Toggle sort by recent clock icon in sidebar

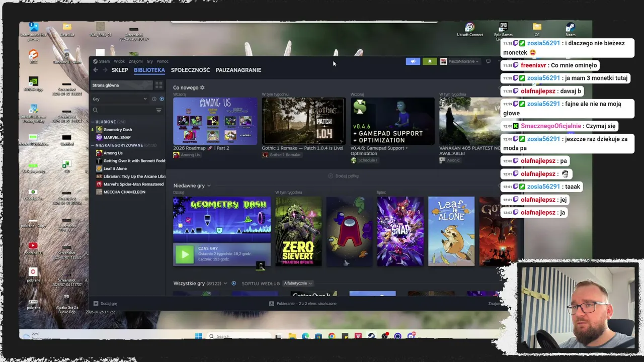coord(154,99)
